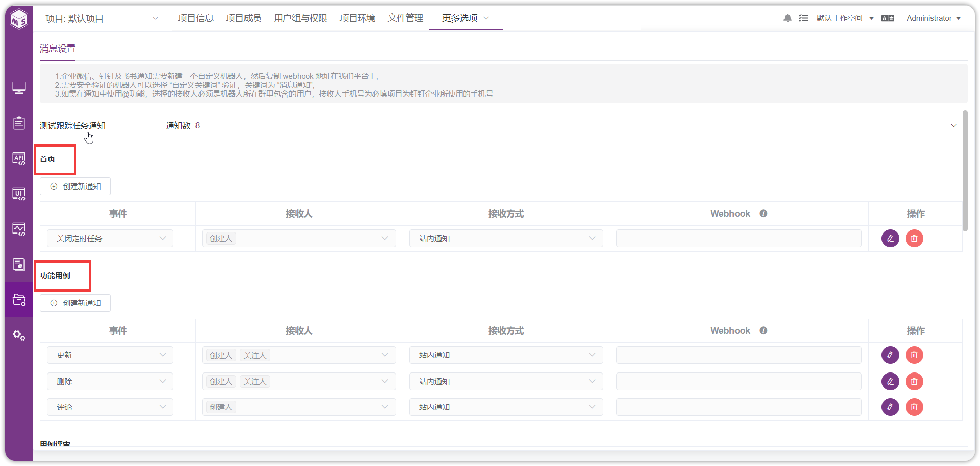Open 站内通知 dropdown in 更新 row

[x=506, y=355]
